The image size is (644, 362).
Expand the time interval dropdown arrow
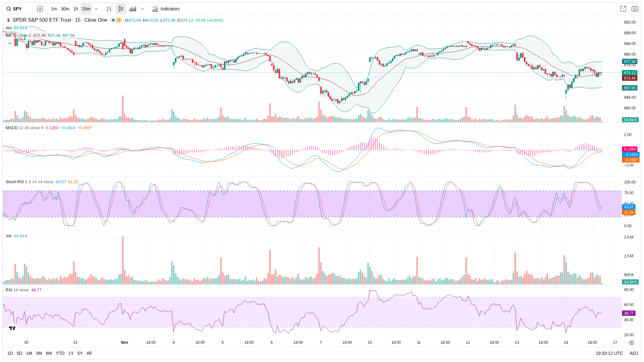coord(96,9)
